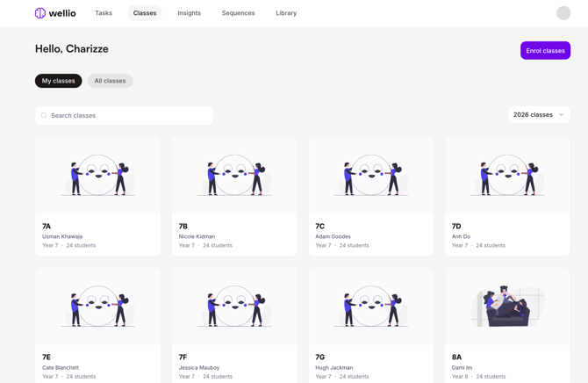Switch to the Library tab
Viewport: 588px width, 383px height.
point(286,13)
